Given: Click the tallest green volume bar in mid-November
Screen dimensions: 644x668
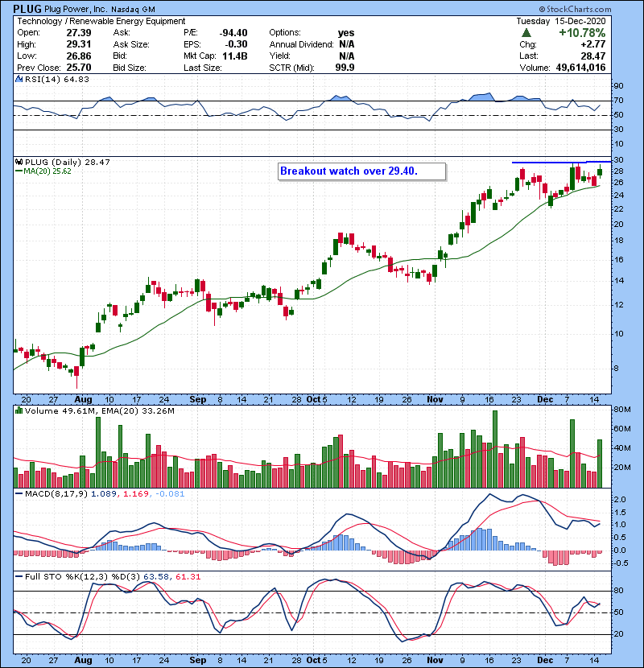Looking at the screenshot, I should 495,449.
